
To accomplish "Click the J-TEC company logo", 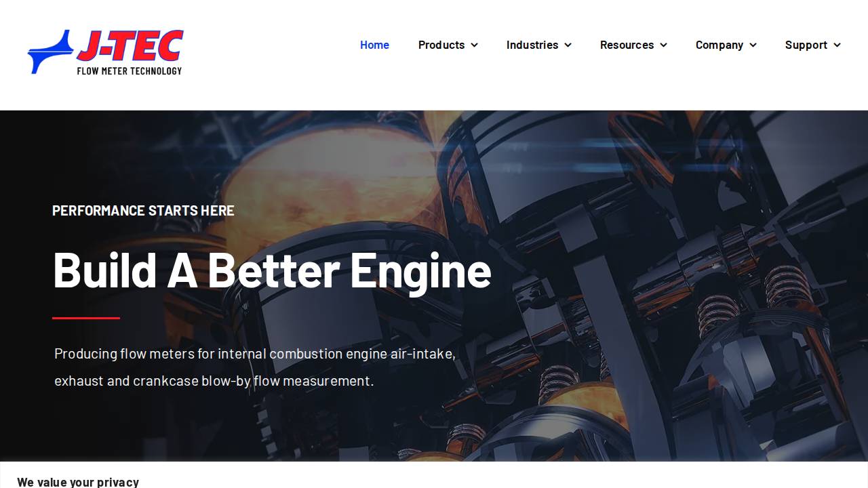I will [105, 52].
